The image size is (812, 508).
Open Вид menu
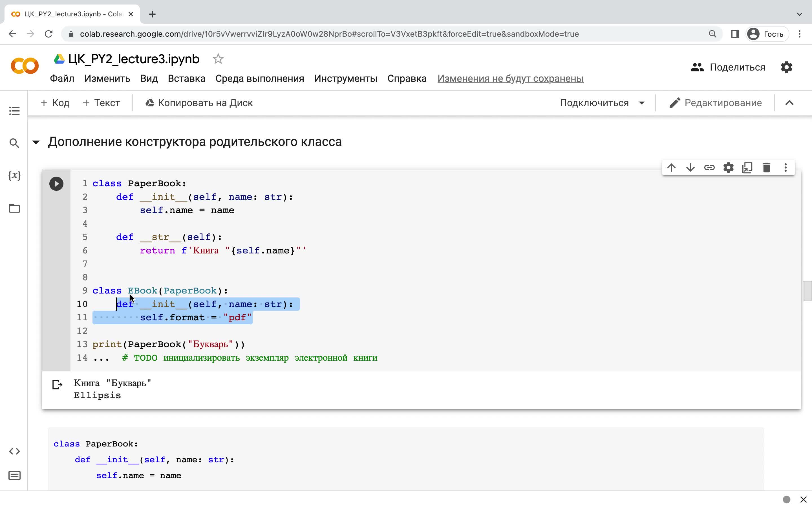coord(149,79)
